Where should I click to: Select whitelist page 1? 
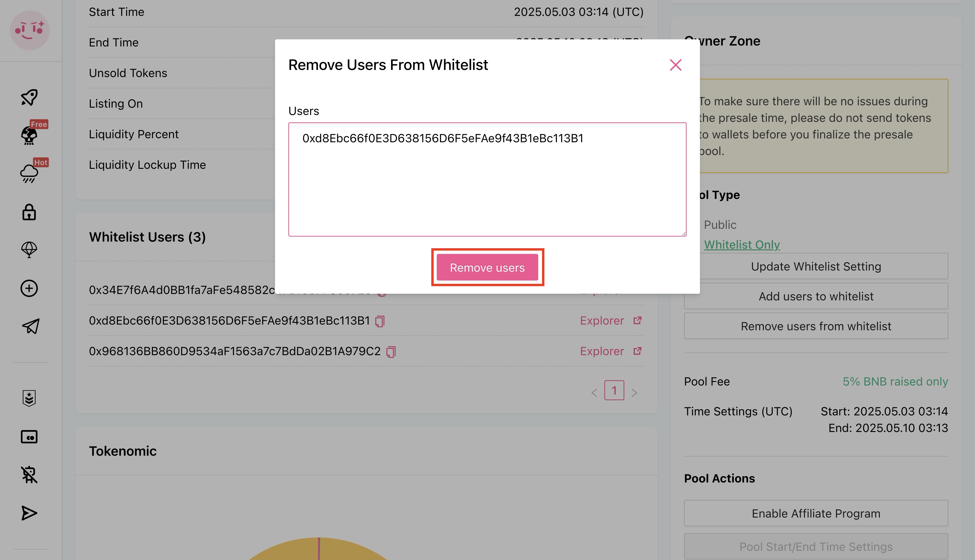tap(614, 390)
